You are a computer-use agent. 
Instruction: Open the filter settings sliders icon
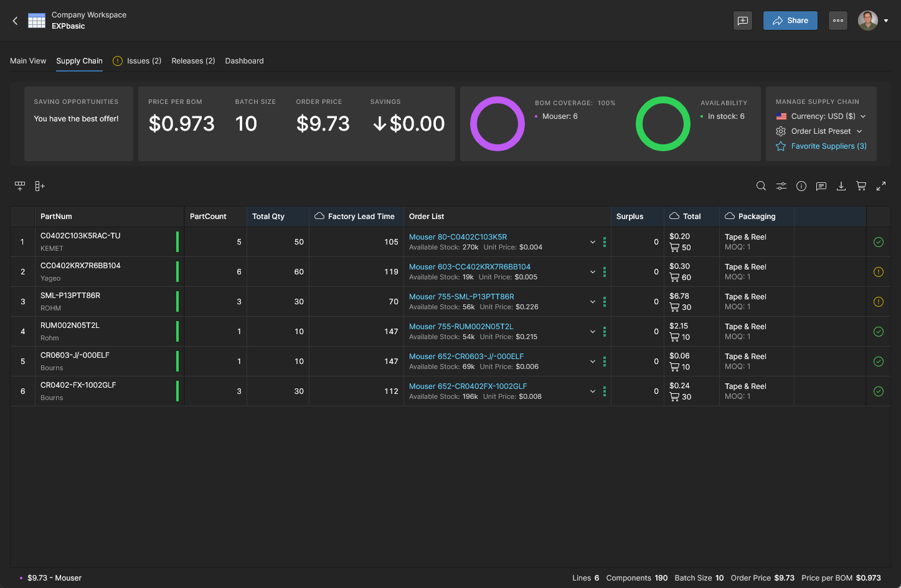(781, 186)
